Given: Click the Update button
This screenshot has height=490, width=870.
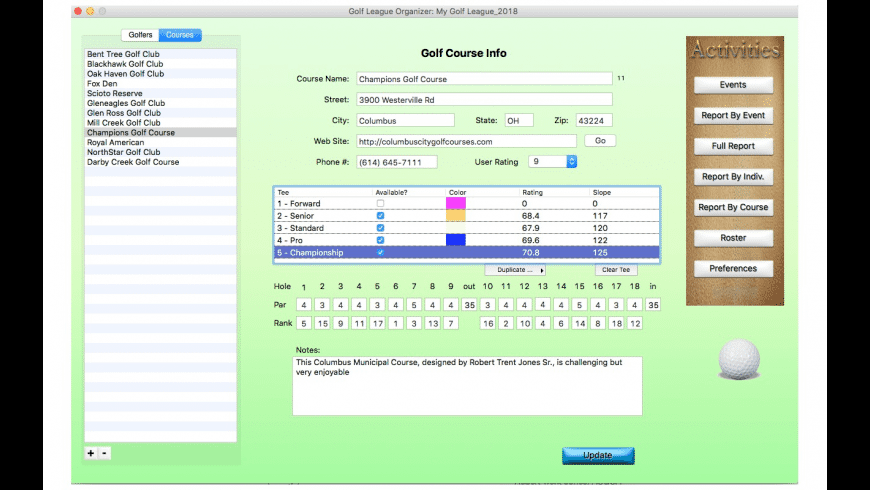Looking at the screenshot, I should [598, 456].
